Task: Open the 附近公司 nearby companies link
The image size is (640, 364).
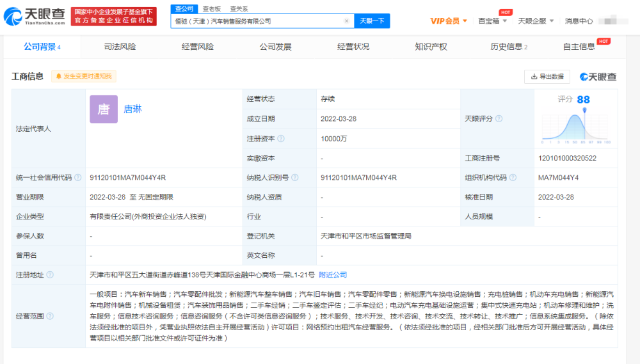Action: [333, 274]
